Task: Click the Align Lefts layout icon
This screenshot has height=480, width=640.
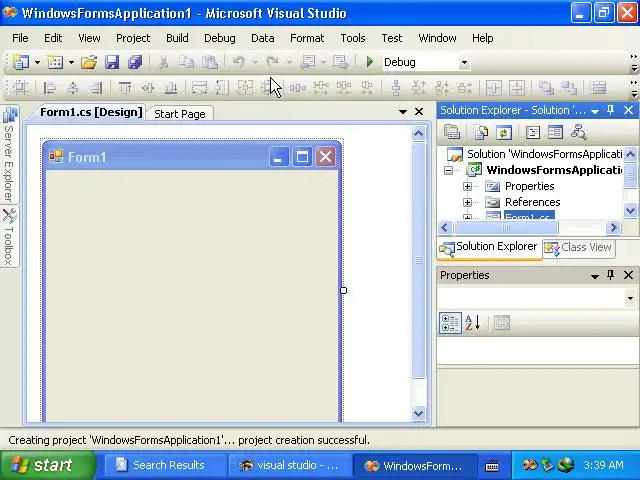Action: 50,87
